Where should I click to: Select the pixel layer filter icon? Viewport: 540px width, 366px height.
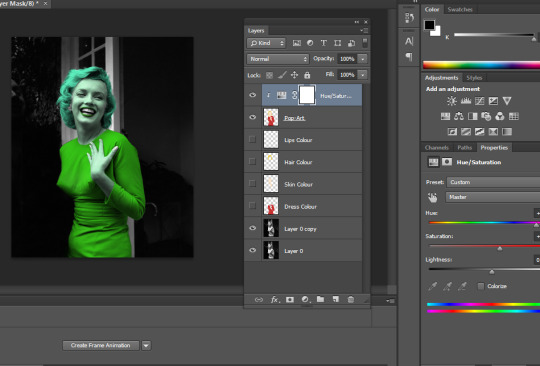(x=297, y=43)
